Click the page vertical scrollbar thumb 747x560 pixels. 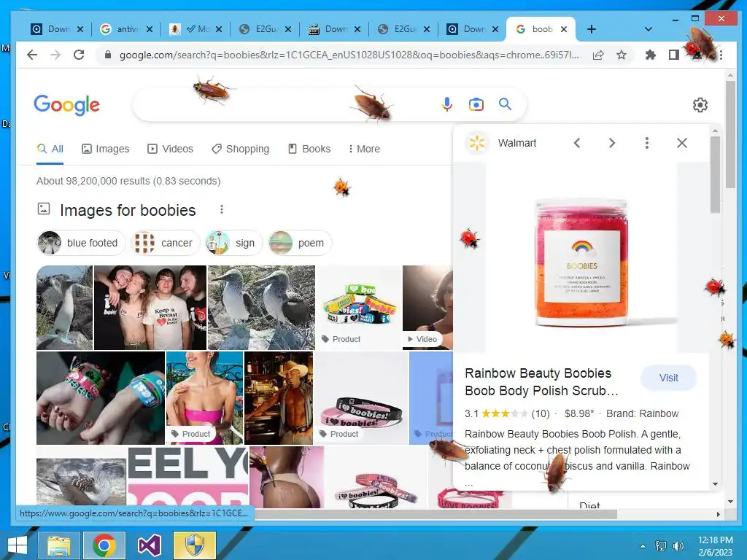[730, 135]
